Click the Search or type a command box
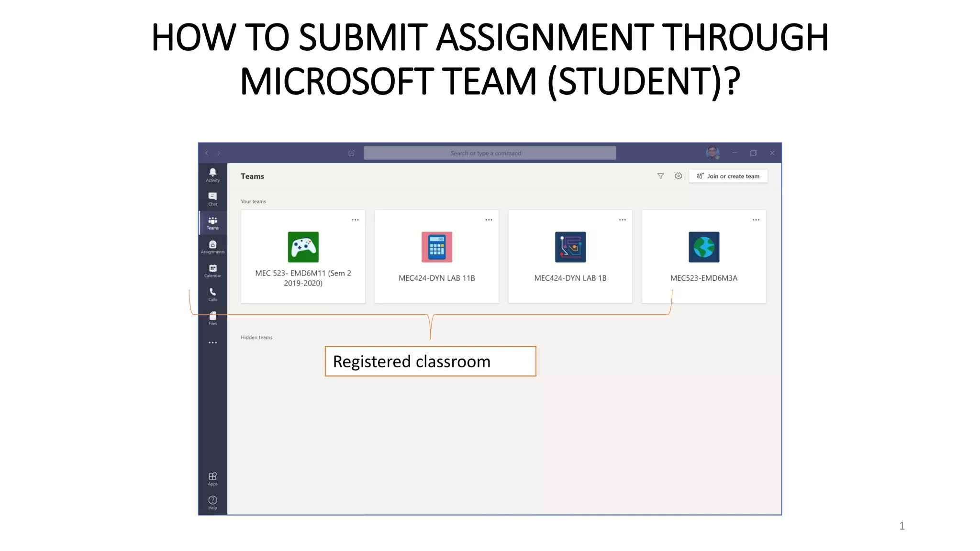 pyautogui.click(x=490, y=153)
